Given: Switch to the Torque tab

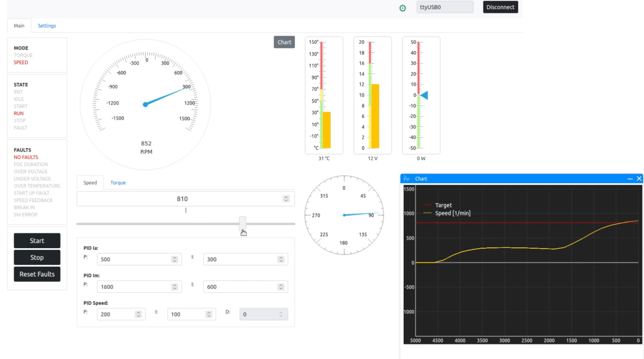Looking at the screenshot, I should 118,183.
